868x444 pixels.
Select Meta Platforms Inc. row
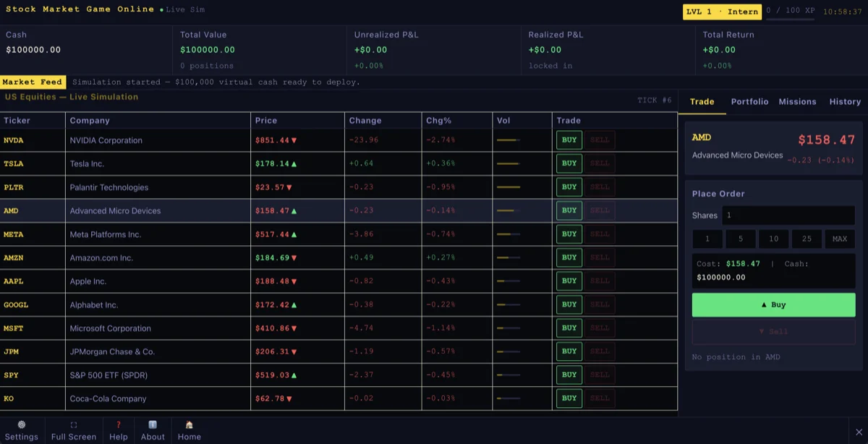click(x=339, y=234)
